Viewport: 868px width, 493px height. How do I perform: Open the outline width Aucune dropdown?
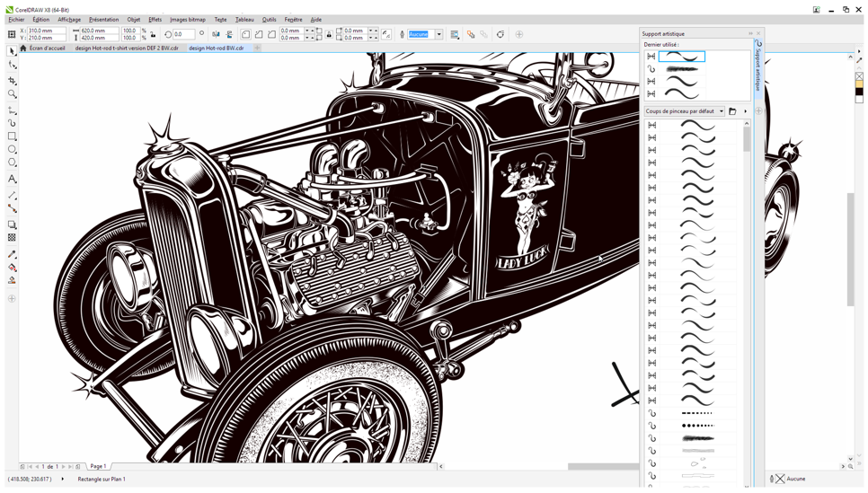tap(439, 34)
